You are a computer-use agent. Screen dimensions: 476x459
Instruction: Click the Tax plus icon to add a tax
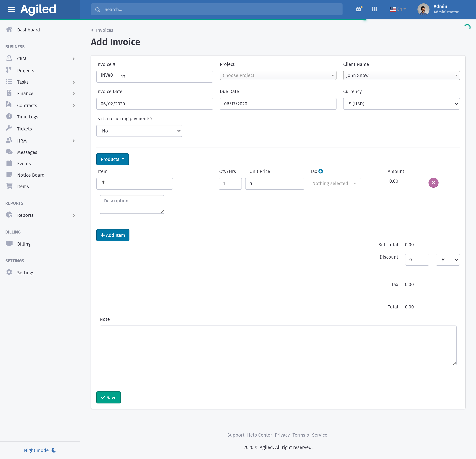point(321,171)
